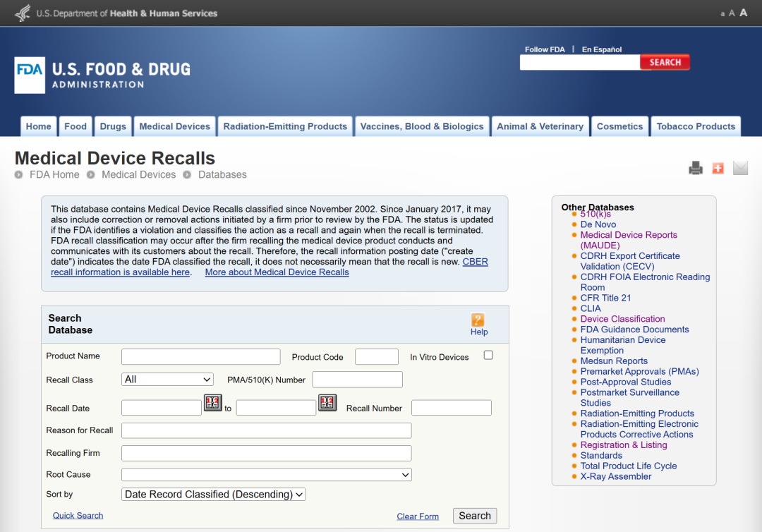Image resolution: width=762 pixels, height=532 pixels.
Task: Open calendar picker for Recall Date end
Action: coord(327,402)
